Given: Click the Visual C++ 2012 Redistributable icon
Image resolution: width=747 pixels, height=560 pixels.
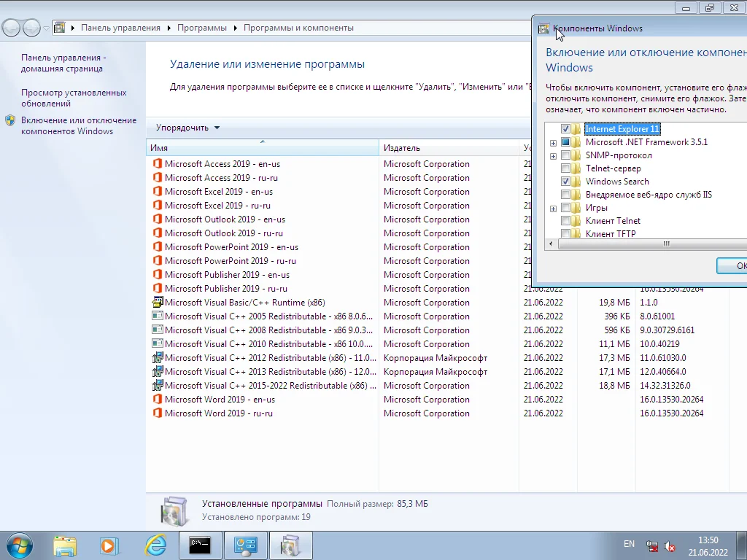Looking at the screenshot, I should pos(158,357).
